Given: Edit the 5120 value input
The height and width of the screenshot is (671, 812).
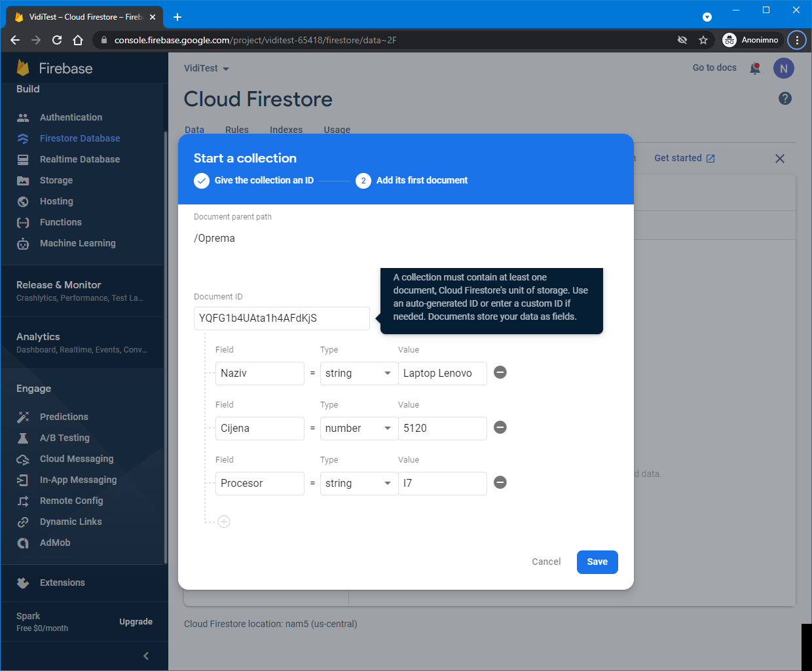Looking at the screenshot, I should click(x=443, y=429).
